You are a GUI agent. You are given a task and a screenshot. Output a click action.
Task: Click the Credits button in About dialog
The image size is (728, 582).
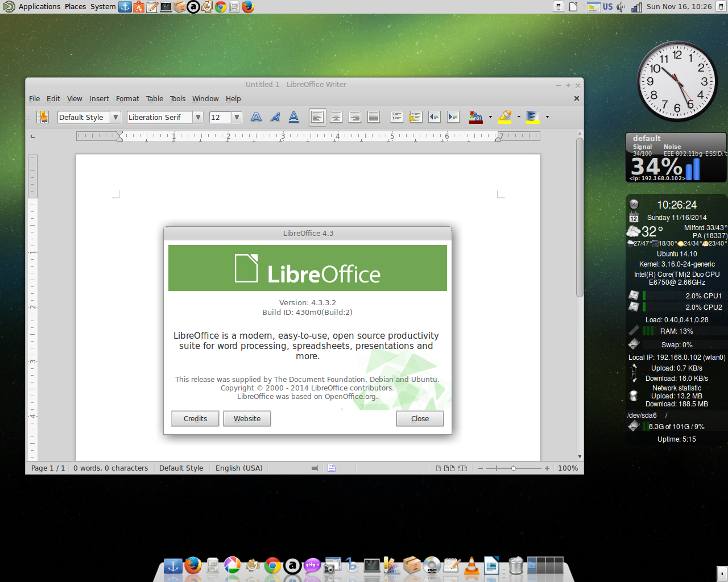pos(195,419)
